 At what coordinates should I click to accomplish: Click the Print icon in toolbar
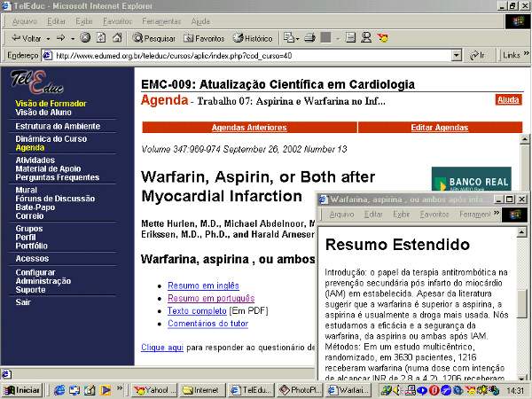(309, 38)
